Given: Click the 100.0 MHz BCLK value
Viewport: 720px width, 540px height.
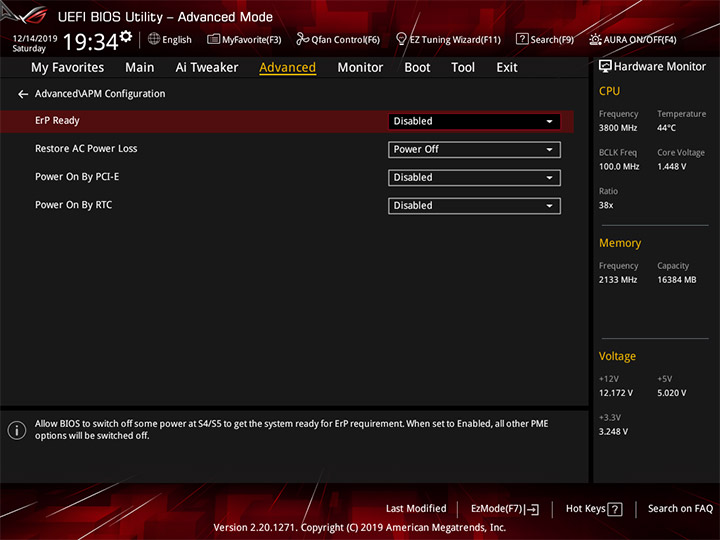Looking at the screenshot, I should click(x=619, y=167).
